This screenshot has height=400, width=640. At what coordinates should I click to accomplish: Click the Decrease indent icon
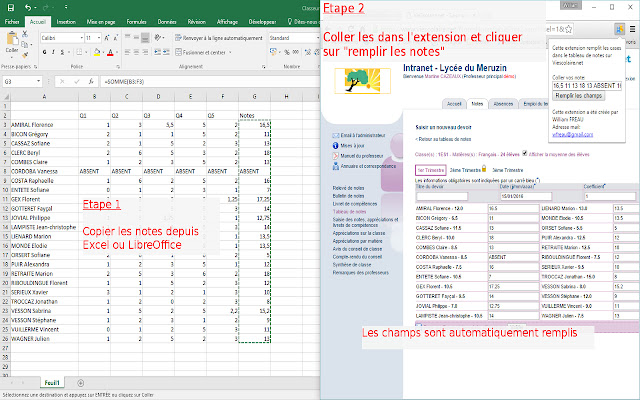(x=158, y=52)
